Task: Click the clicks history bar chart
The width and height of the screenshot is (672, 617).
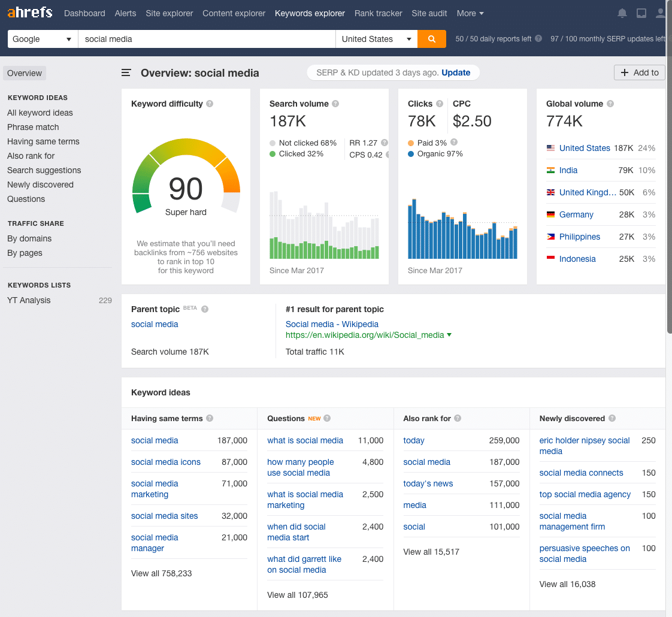Action: [x=462, y=229]
